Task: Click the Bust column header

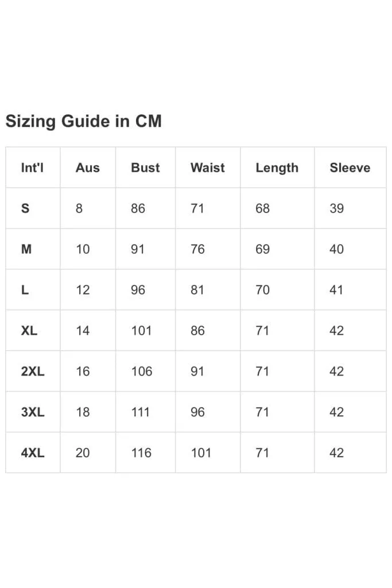Action: [x=145, y=168]
